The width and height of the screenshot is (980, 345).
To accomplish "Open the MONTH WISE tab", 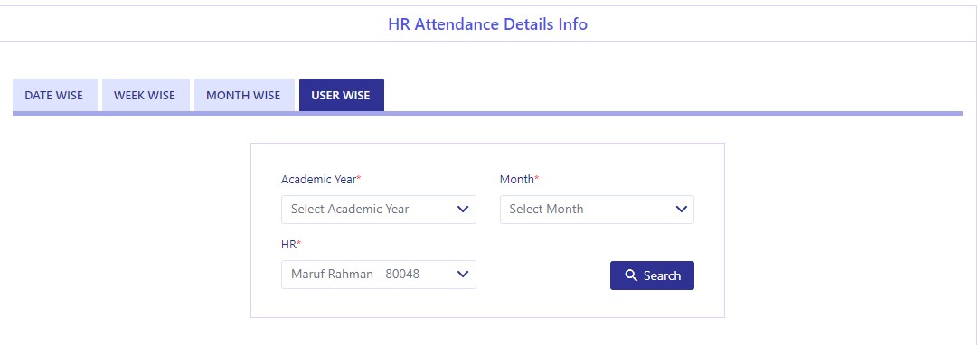I will 244,96.
